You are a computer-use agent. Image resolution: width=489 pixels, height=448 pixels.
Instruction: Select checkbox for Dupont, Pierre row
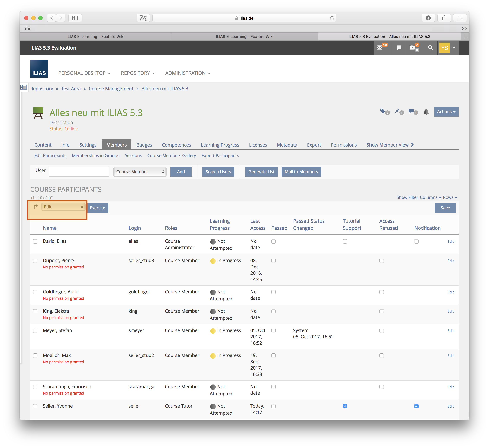(35, 261)
